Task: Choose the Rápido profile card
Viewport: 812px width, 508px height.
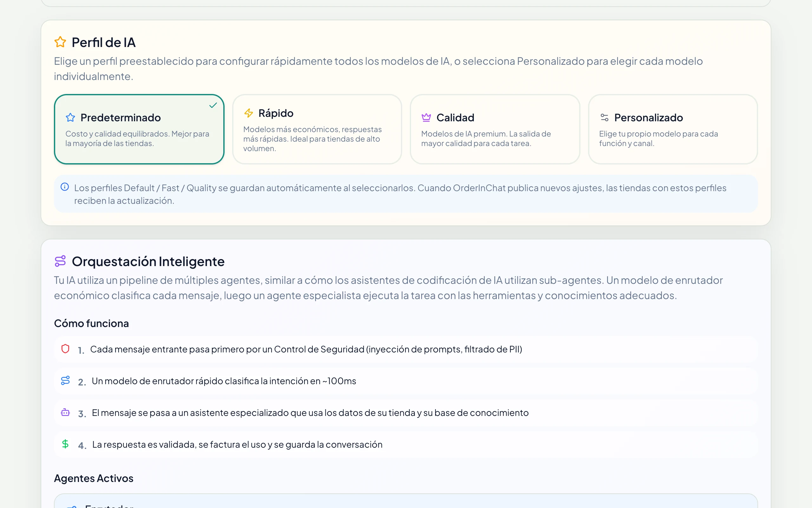Action: (317, 129)
